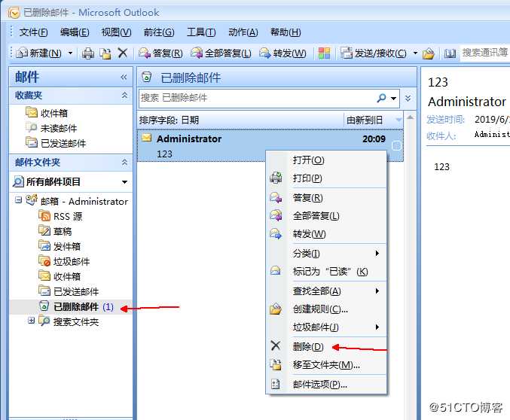
Task: Collapse the Mail Folders section
Action: coord(124,162)
